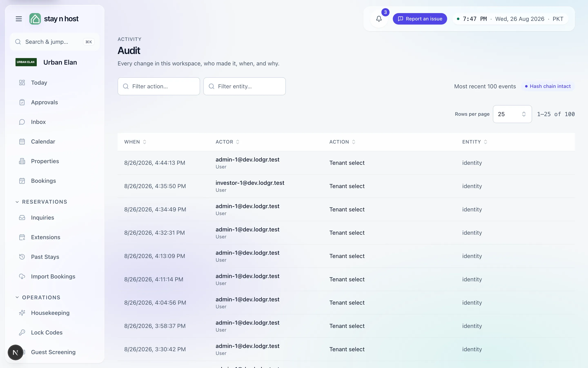The width and height of the screenshot is (588, 368).
Task: Click the Extensions calendar-plus icon
Action: point(22,237)
